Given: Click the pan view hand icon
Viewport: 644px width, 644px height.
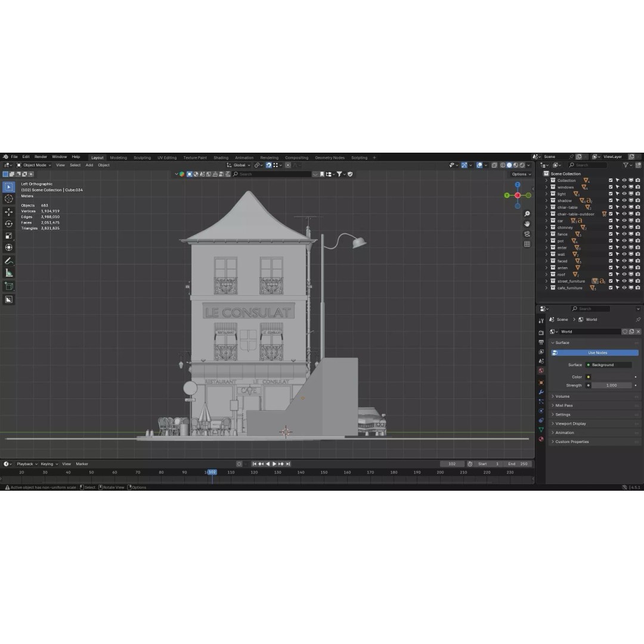Looking at the screenshot, I should click(527, 224).
